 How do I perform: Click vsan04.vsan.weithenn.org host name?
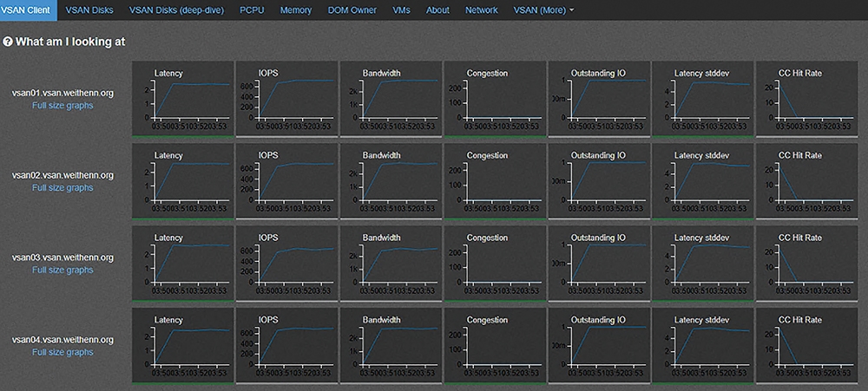click(62, 340)
